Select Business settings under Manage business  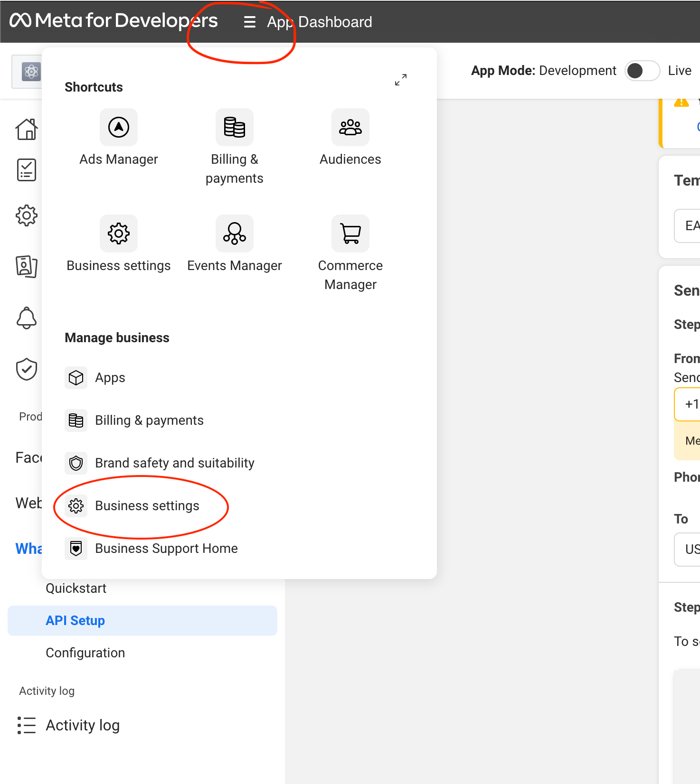(x=147, y=506)
